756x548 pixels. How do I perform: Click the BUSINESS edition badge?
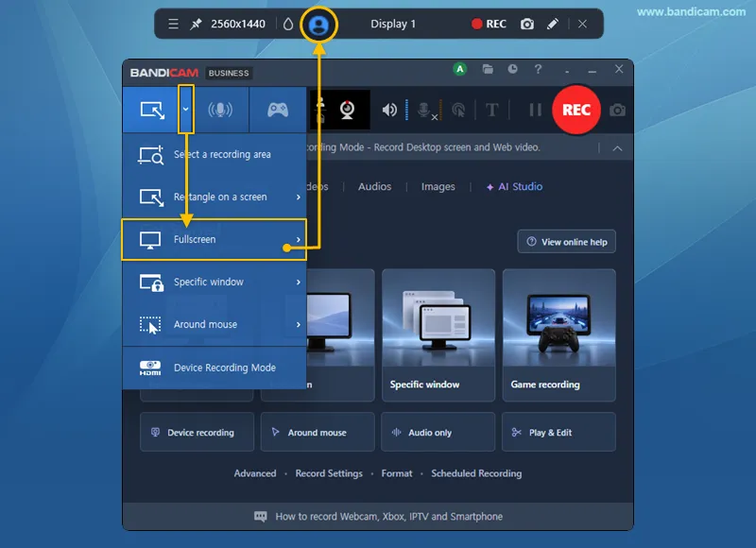(229, 74)
